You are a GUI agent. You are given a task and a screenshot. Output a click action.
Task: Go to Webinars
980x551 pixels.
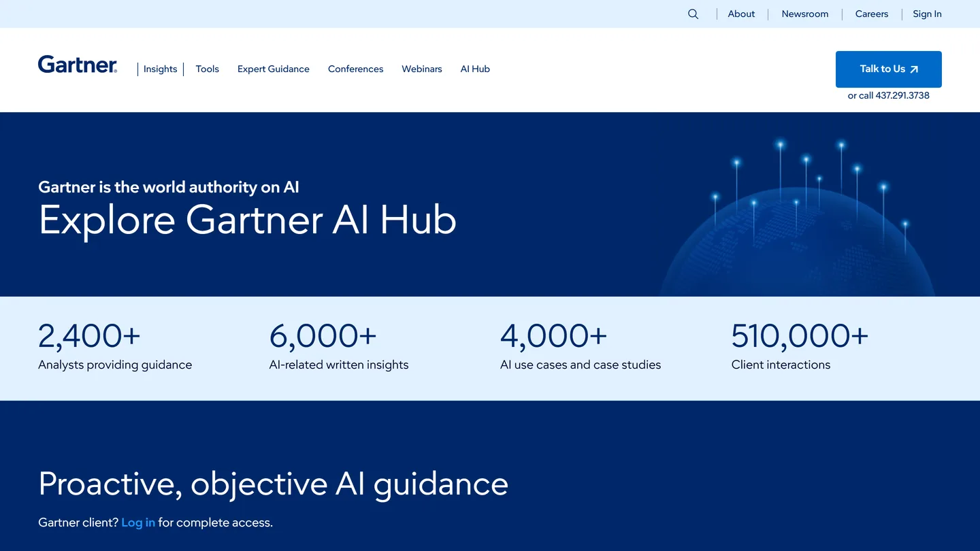point(421,69)
